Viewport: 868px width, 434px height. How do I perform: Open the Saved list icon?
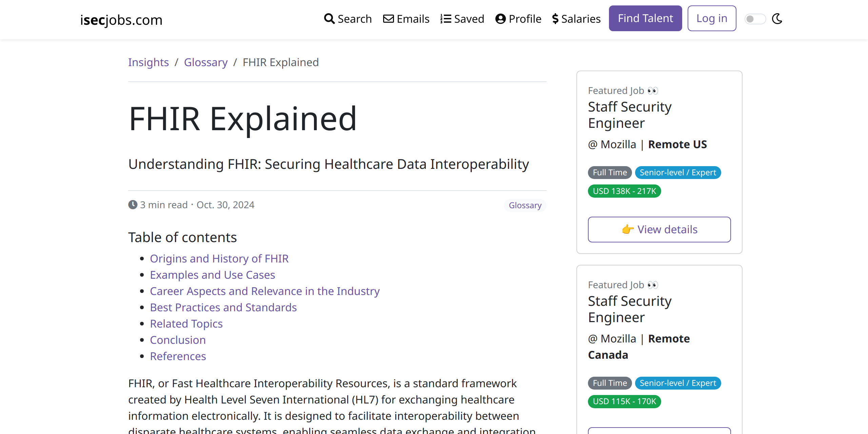click(x=446, y=19)
